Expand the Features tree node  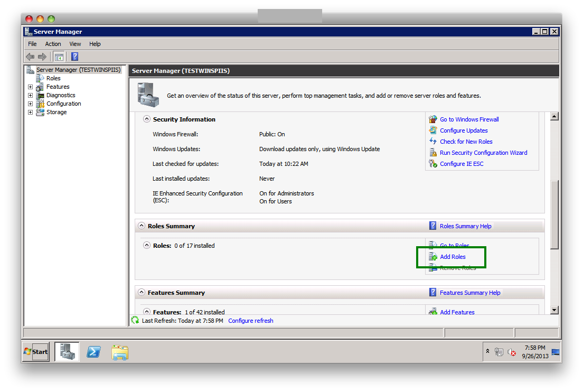(30, 87)
